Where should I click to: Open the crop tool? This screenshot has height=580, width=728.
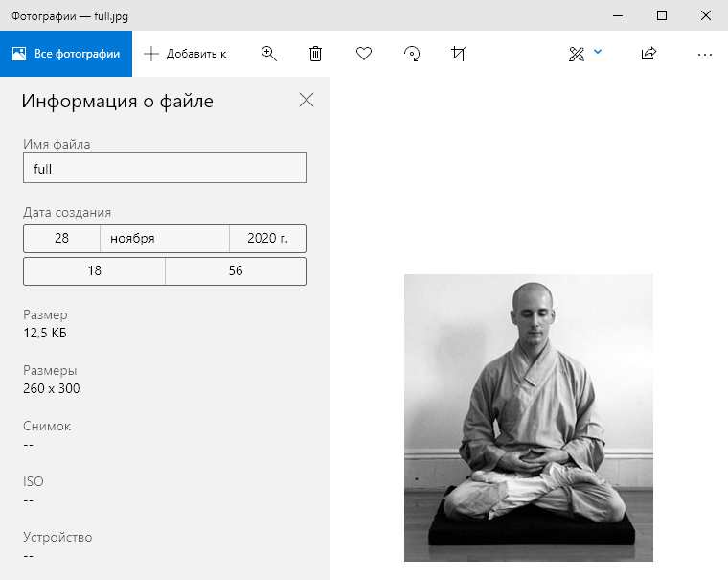pos(459,54)
